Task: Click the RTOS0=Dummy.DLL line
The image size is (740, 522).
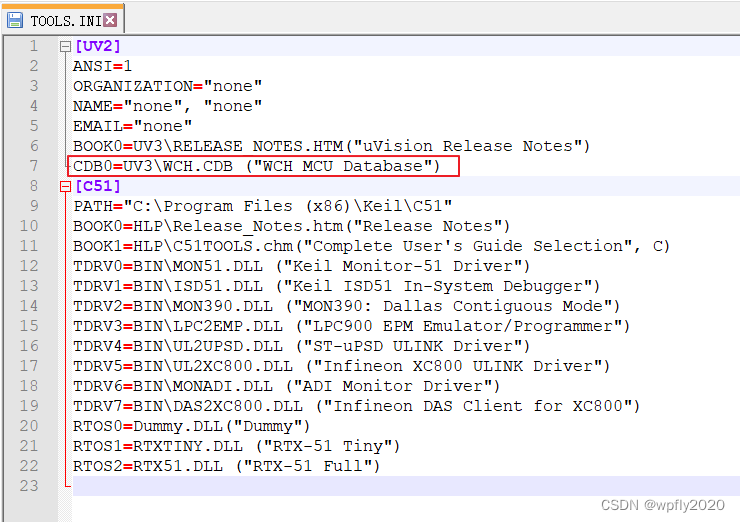Action: (192, 426)
